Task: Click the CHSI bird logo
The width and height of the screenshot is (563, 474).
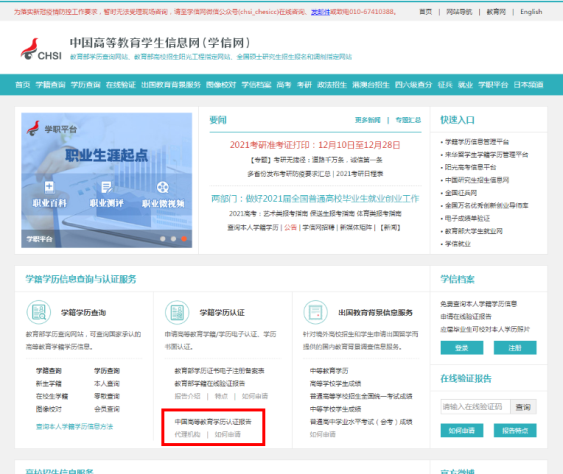Action: (41, 49)
